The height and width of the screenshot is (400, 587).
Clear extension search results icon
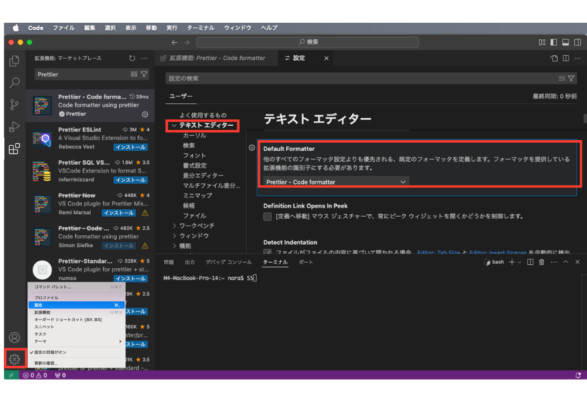click(134, 74)
